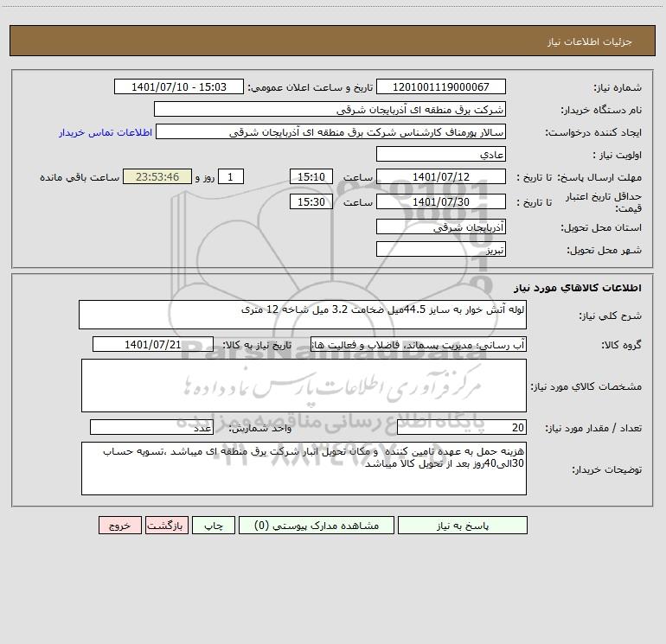Click the 'اطلاعات کالاهای مورد نیاز' section heading
The height and width of the screenshot is (644, 666).
pyautogui.click(x=578, y=288)
